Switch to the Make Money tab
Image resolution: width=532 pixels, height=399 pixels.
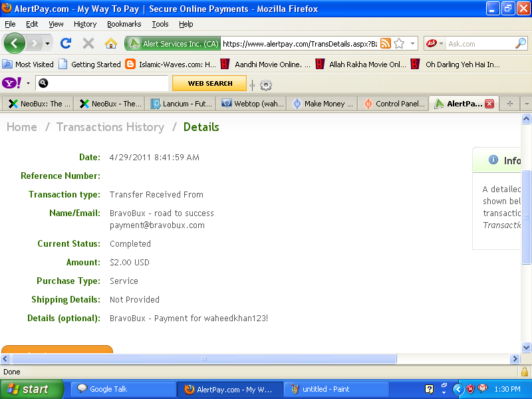pos(323,104)
